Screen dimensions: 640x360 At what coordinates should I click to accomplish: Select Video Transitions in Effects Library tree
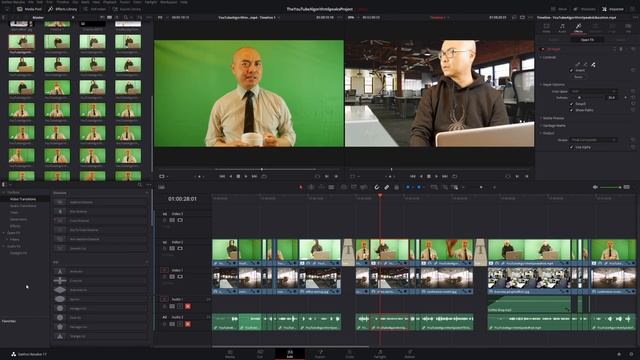click(x=23, y=199)
